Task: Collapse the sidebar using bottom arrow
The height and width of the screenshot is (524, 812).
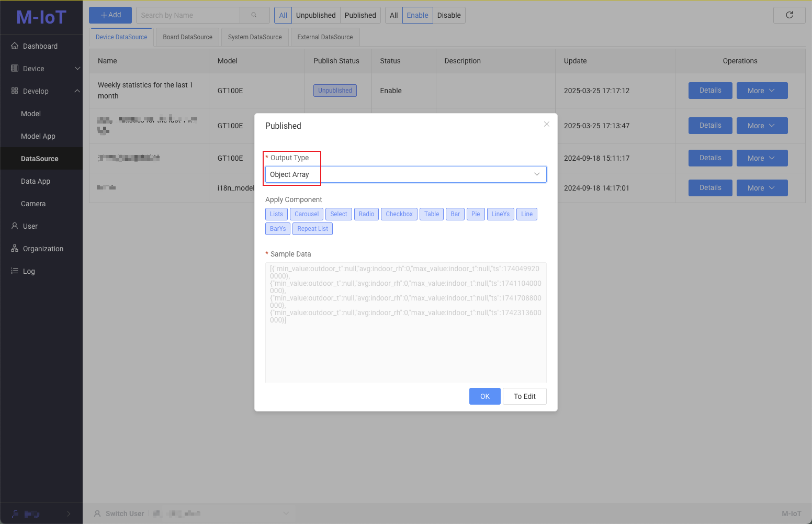Action: coord(69,514)
